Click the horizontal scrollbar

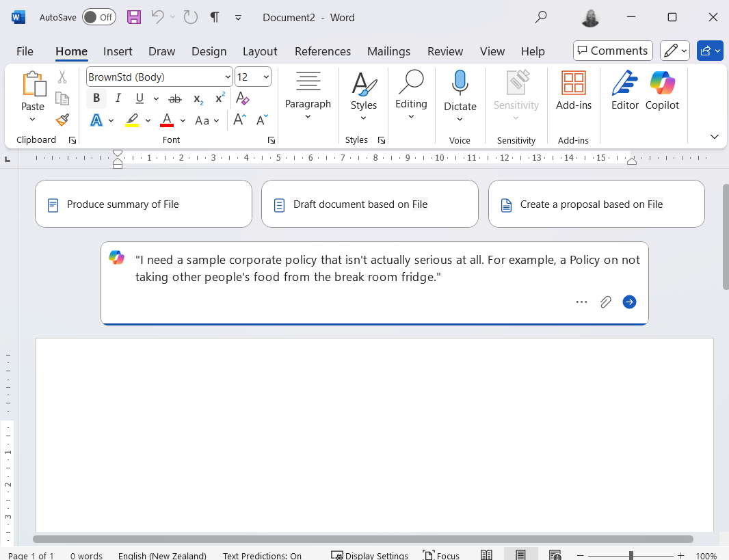pos(362,539)
